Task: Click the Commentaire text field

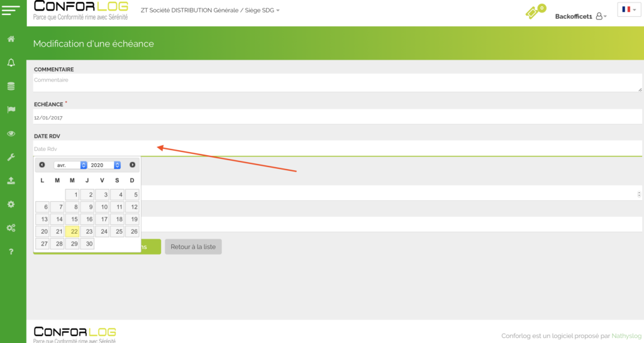Action: click(x=336, y=82)
